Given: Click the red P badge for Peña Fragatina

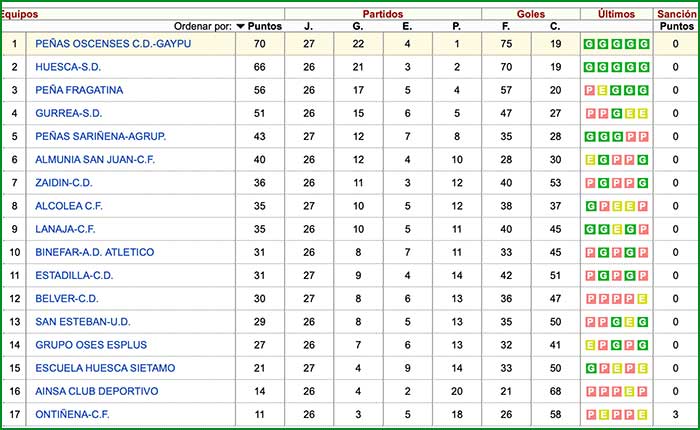Looking at the screenshot, I should (589, 90).
